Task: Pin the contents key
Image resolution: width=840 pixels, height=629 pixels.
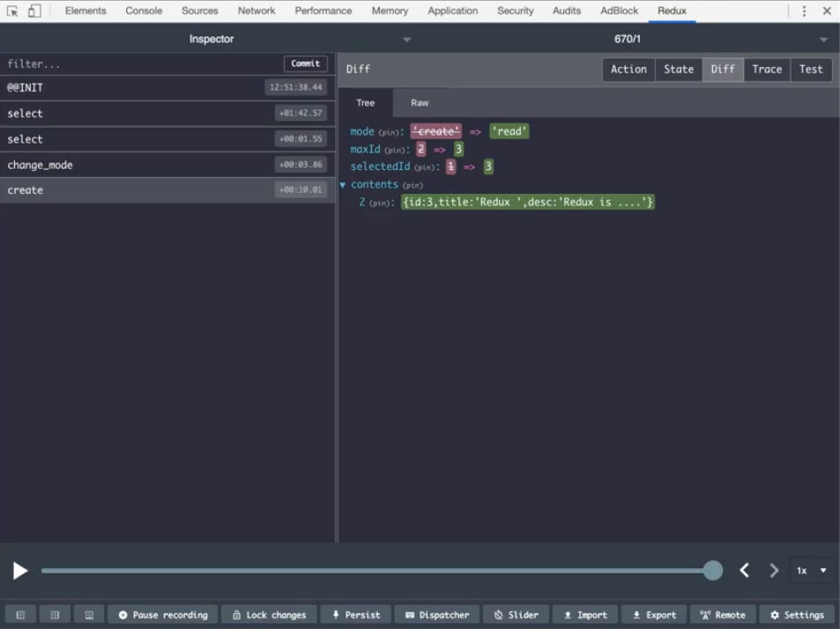Action: (413, 185)
